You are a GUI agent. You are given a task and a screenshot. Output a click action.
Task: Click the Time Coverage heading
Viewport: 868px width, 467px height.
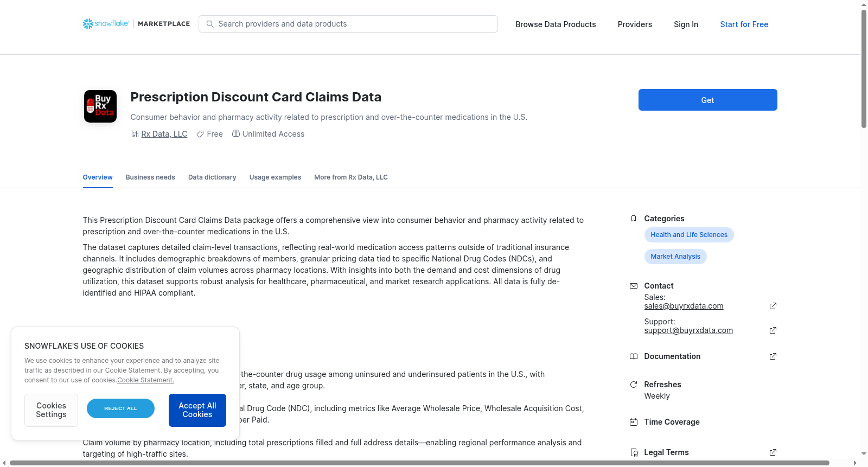tap(672, 422)
